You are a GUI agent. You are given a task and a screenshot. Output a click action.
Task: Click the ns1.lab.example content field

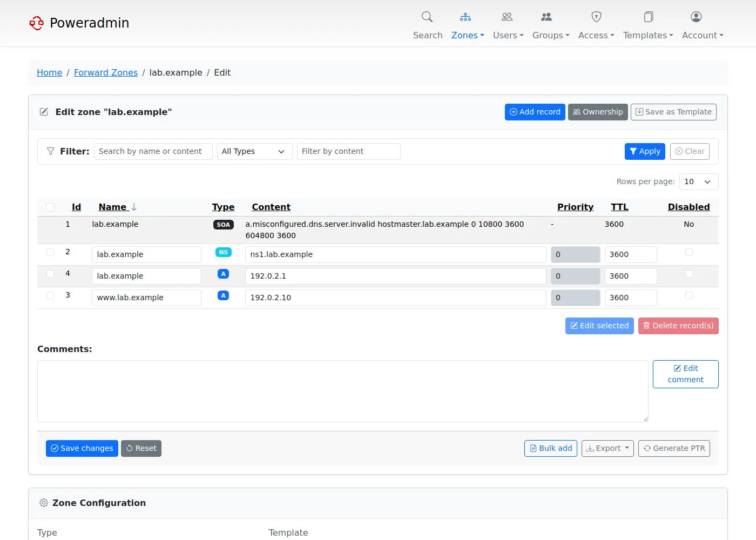pyautogui.click(x=396, y=254)
